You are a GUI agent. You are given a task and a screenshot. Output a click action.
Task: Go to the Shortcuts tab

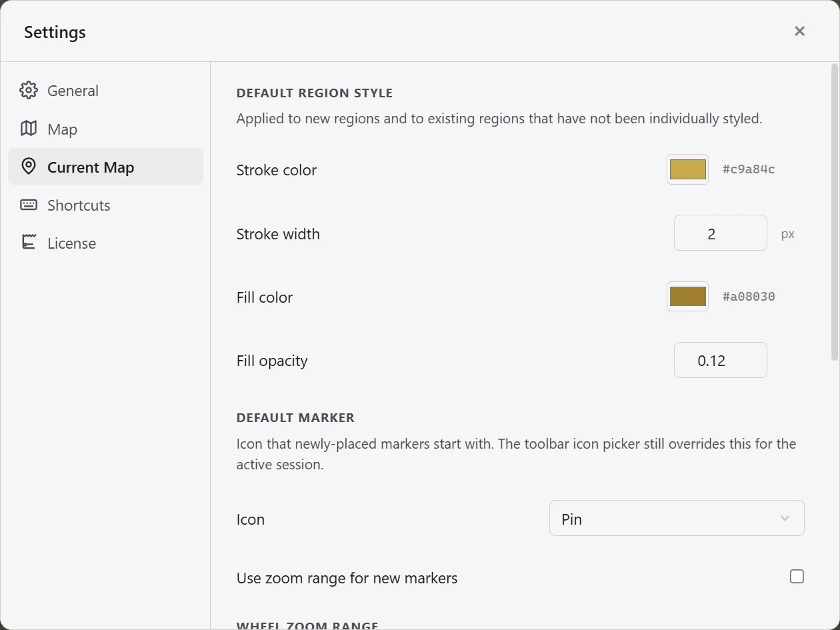click(x=105, y=205)
